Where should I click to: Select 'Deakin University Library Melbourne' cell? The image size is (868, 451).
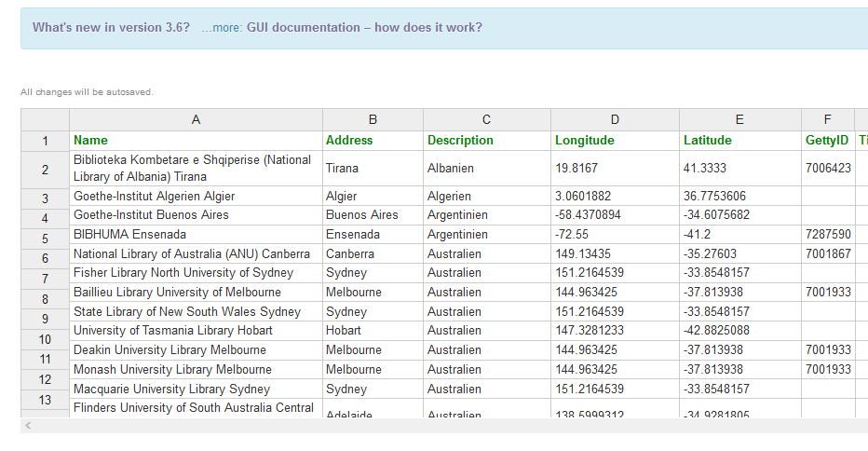196,349
